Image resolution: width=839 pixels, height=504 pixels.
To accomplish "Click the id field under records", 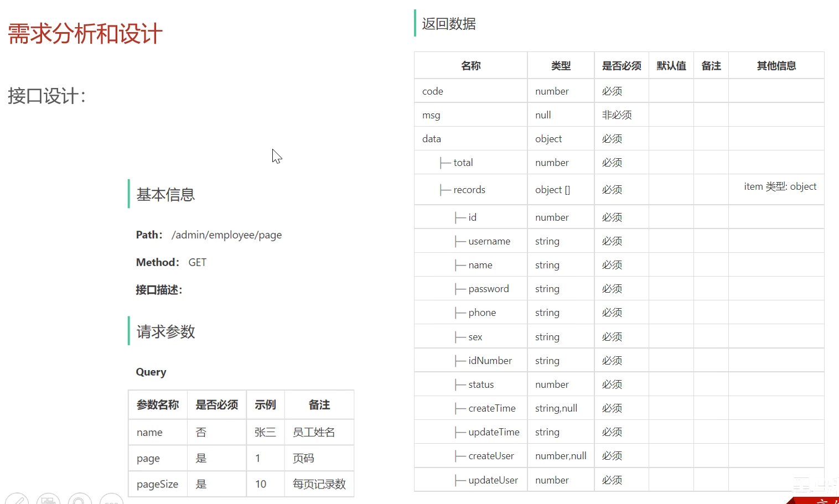I will [472, 217].
